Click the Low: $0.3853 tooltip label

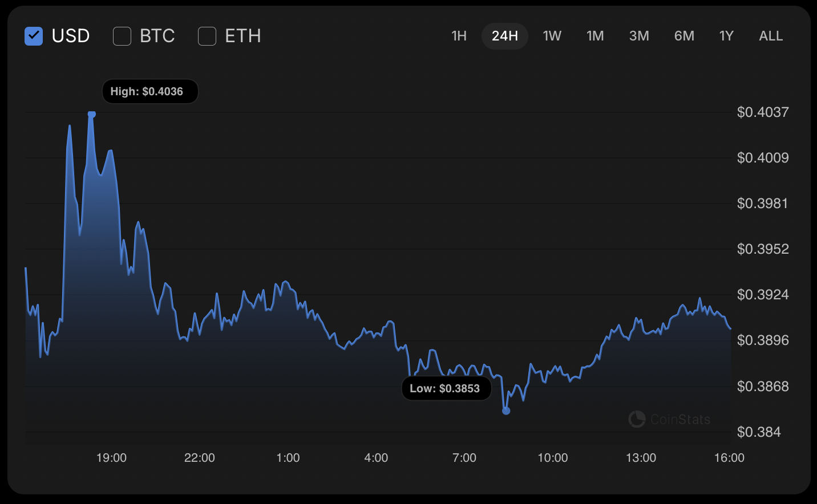tap(446, 388)
